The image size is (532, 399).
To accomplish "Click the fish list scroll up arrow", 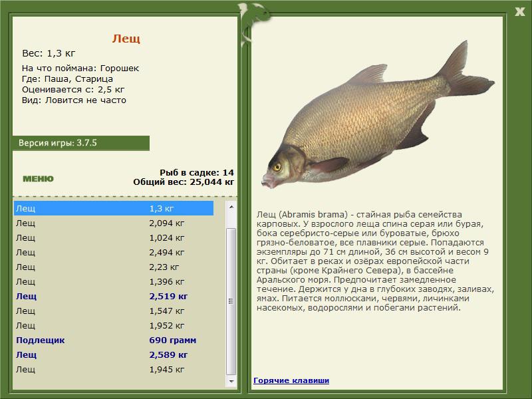I will point(231,207).
